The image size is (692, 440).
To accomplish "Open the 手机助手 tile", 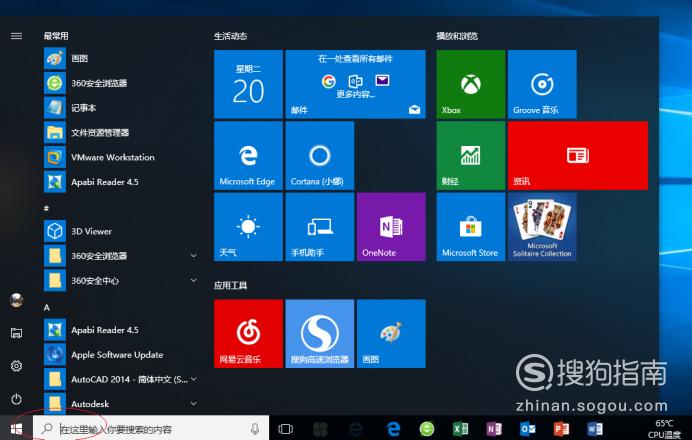I will (x=320, y=227).
